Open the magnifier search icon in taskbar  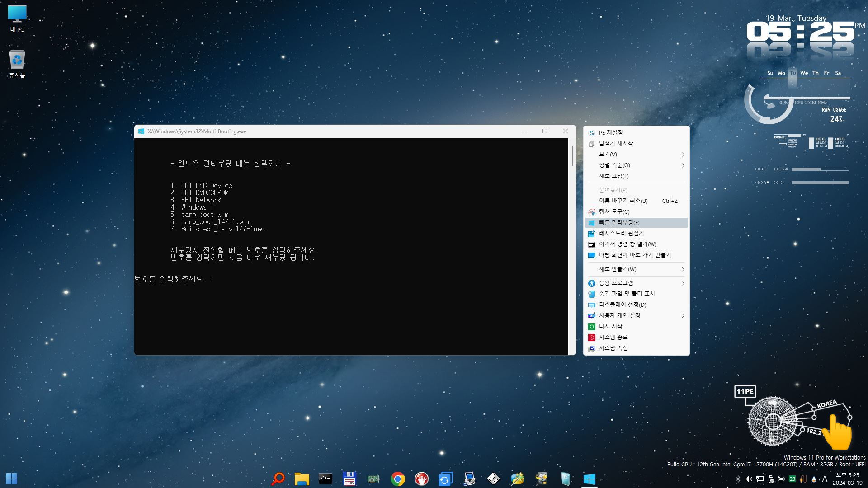278,479
